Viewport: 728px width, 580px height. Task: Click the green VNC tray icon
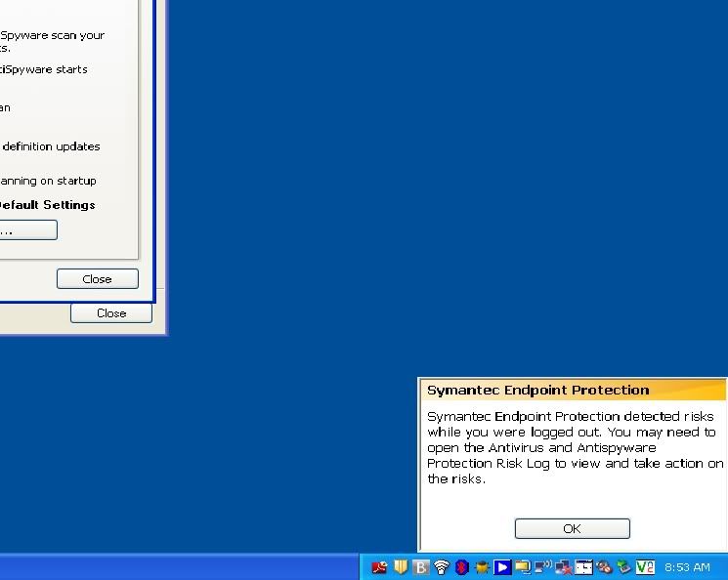[x=645, y=567]
